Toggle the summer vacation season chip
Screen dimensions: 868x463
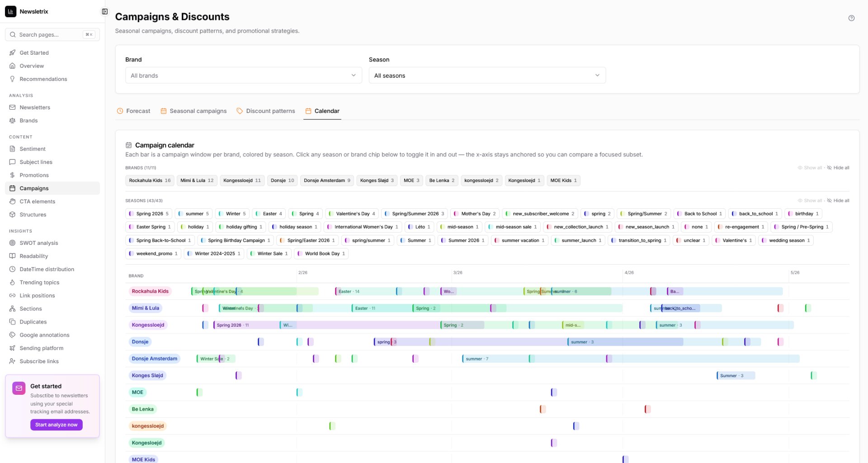[x=519, y=240]
